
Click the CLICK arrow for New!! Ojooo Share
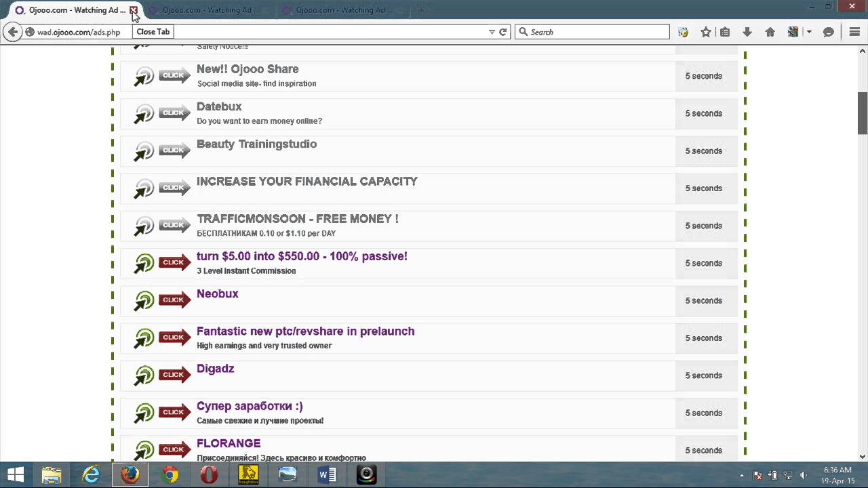175,75
